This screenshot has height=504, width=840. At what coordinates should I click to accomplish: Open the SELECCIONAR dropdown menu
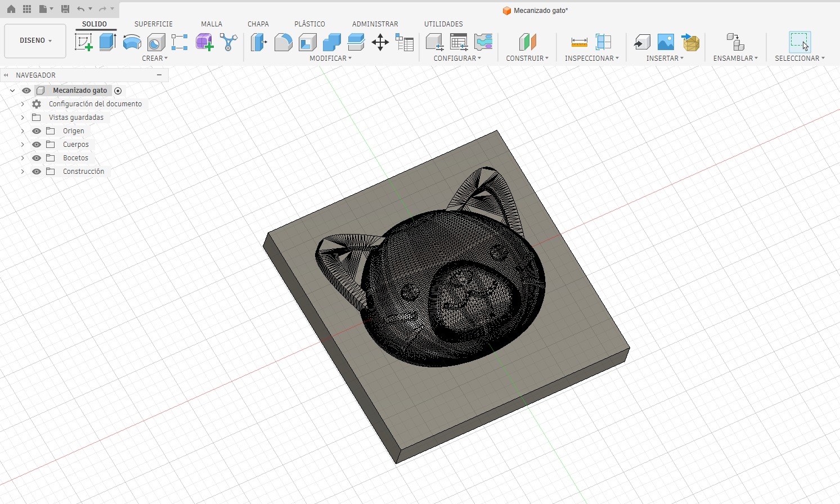799,58
